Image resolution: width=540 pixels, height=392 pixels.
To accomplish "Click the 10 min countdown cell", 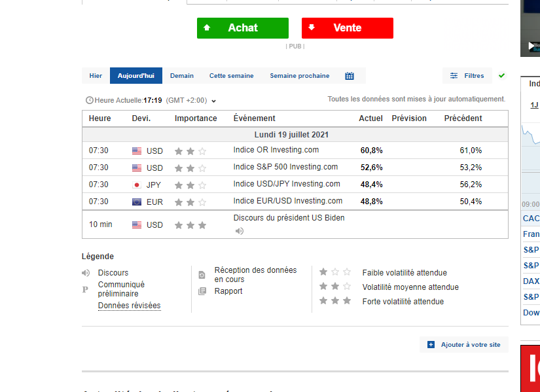I will coord(101,224).
